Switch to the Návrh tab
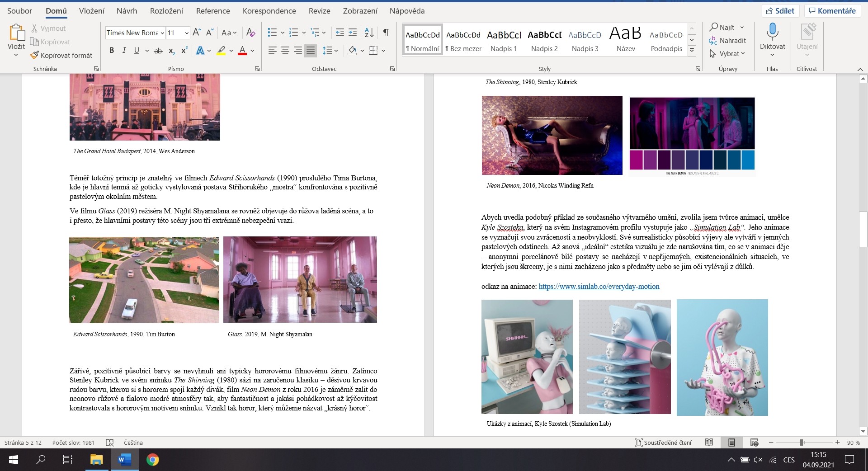 coord(127,11)
